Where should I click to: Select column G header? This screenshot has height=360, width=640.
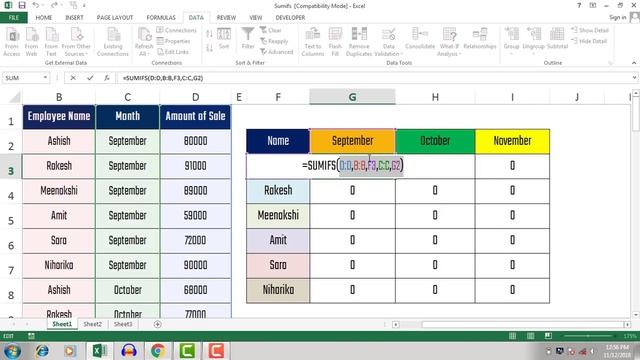click(352, 97)
